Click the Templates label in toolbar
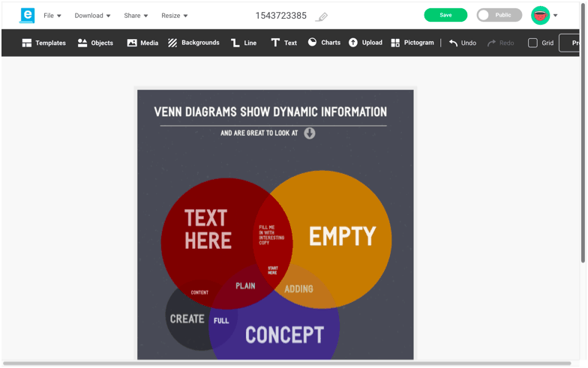Viewport: 588px width, 368px height. coord(51,43)
